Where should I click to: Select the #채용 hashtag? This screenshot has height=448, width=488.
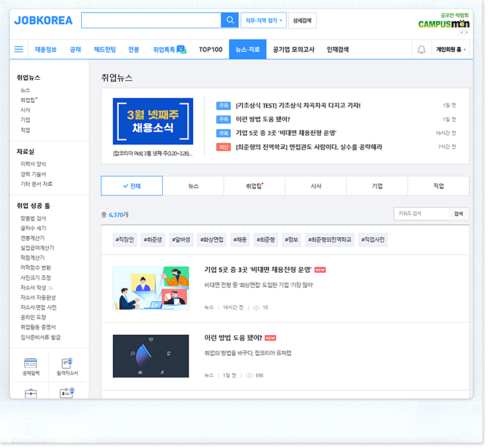tap(240, 240)
